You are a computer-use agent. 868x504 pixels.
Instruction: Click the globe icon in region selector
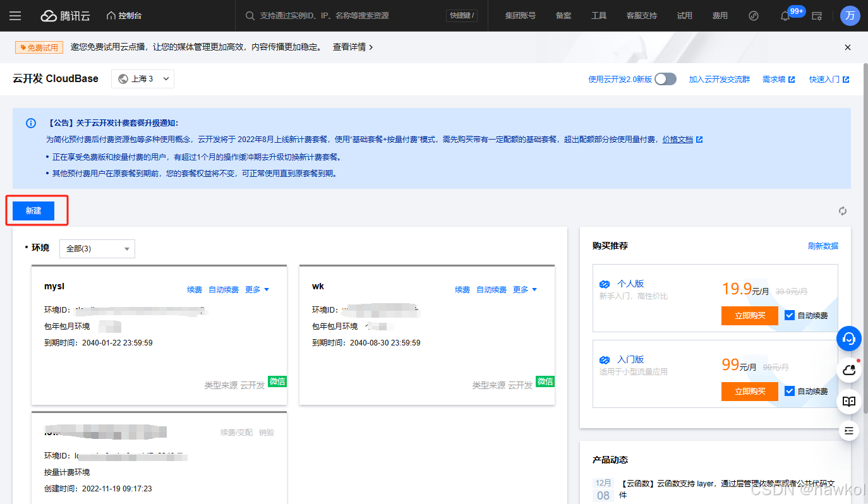tap(123, 79)
